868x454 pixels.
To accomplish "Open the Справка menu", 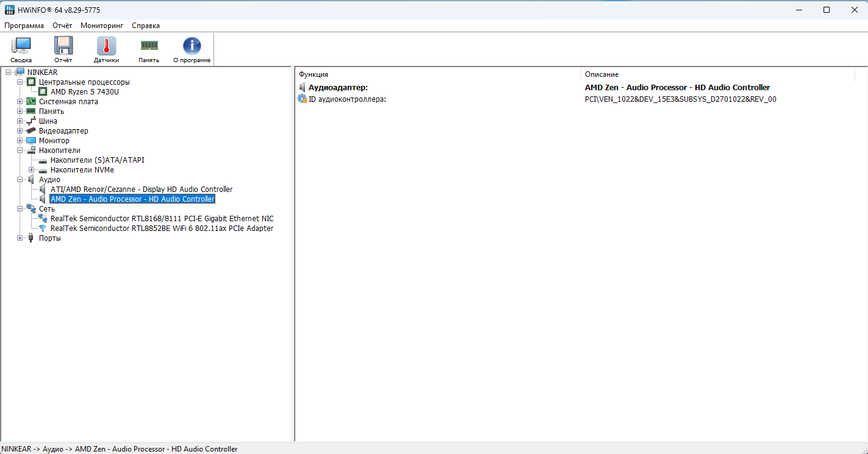I will pos(146,26).
